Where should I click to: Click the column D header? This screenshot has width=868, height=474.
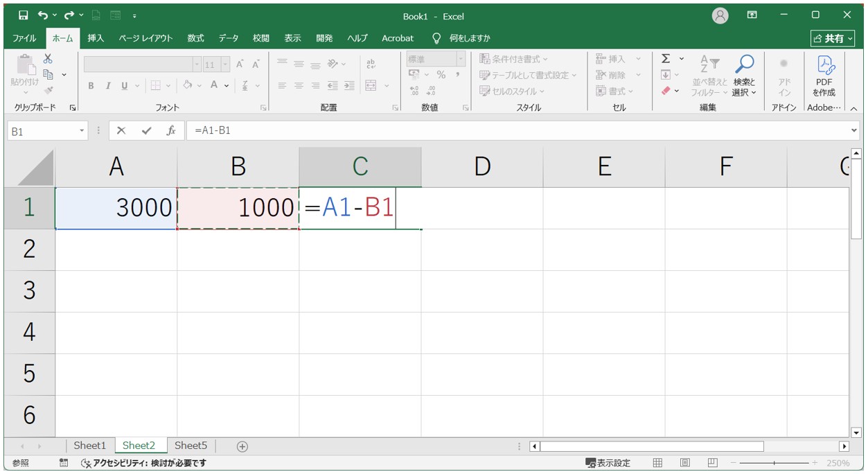coord(482,167)
